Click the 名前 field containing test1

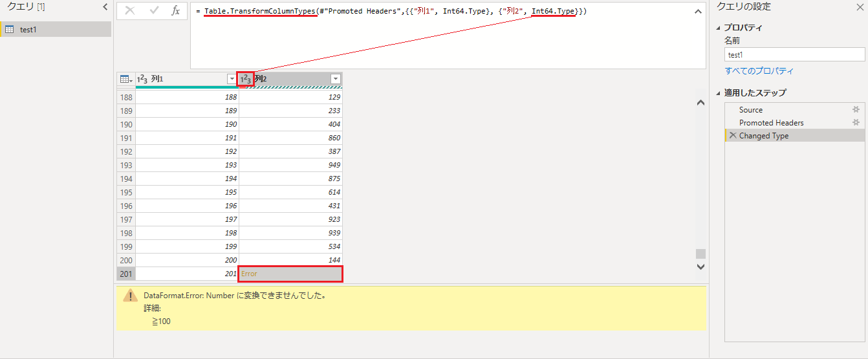pyautogui.click(x=794, y=55)
